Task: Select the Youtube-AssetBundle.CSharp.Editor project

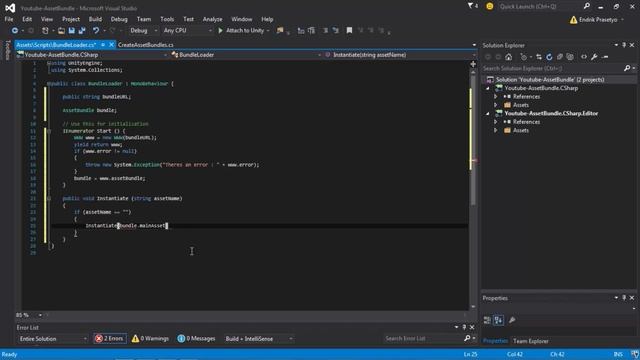Action: 551,113
